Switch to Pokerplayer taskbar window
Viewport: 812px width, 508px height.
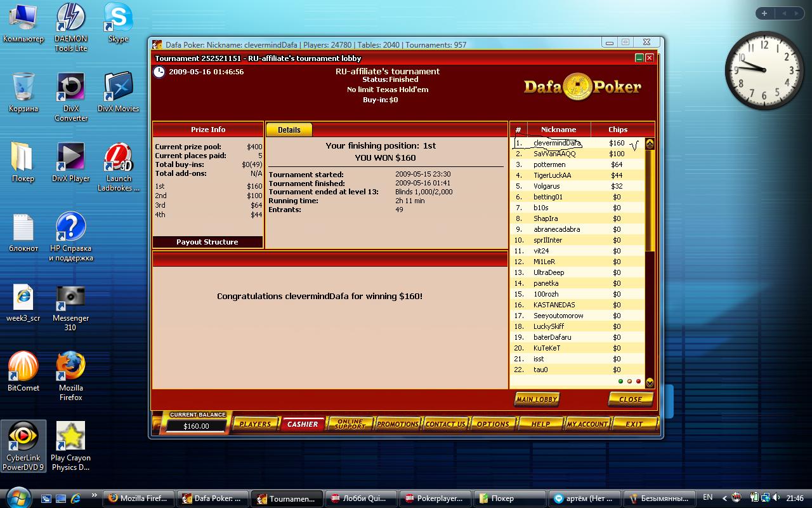[439, 498]
